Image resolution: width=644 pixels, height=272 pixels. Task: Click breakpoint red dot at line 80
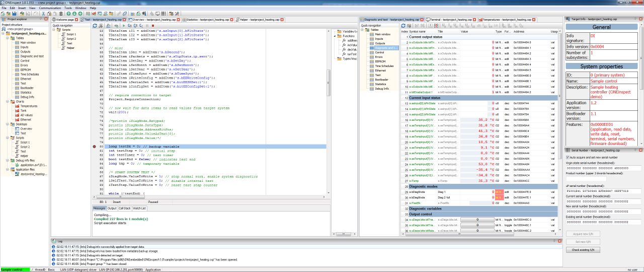[94, 146]
